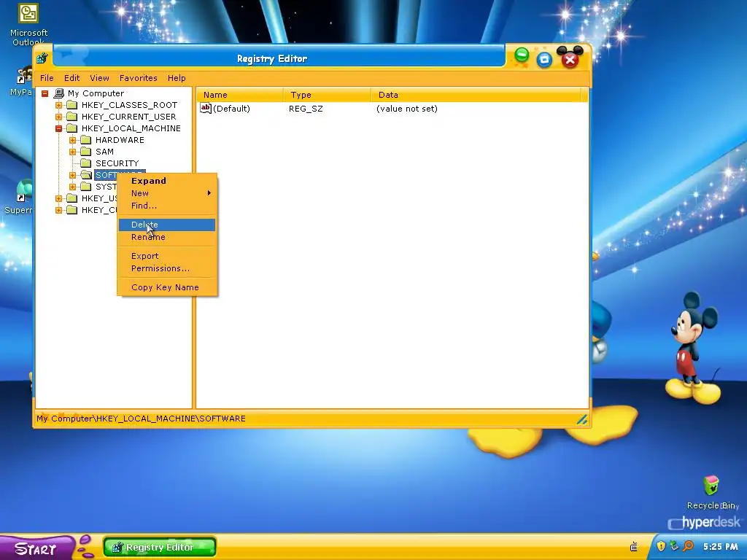The image size is (747, 560).
Task: Click the SECURITY folder icon
Action: pos(86,163)
